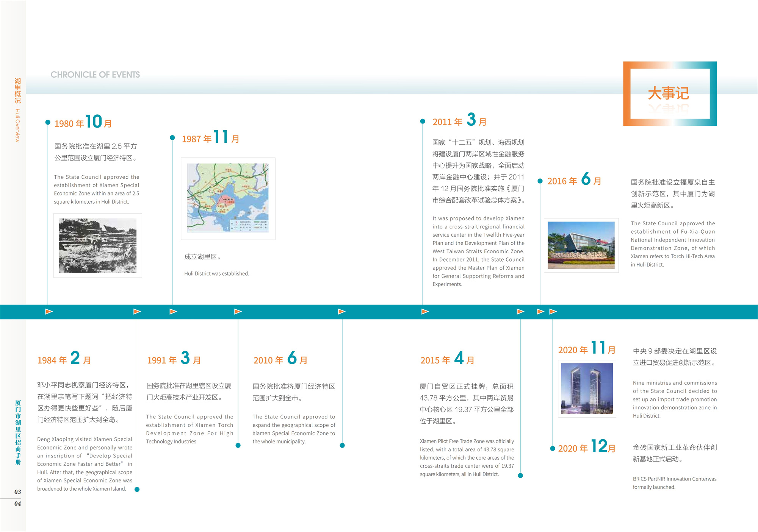Click 成立湖里区。 caption text

point(203,257)
